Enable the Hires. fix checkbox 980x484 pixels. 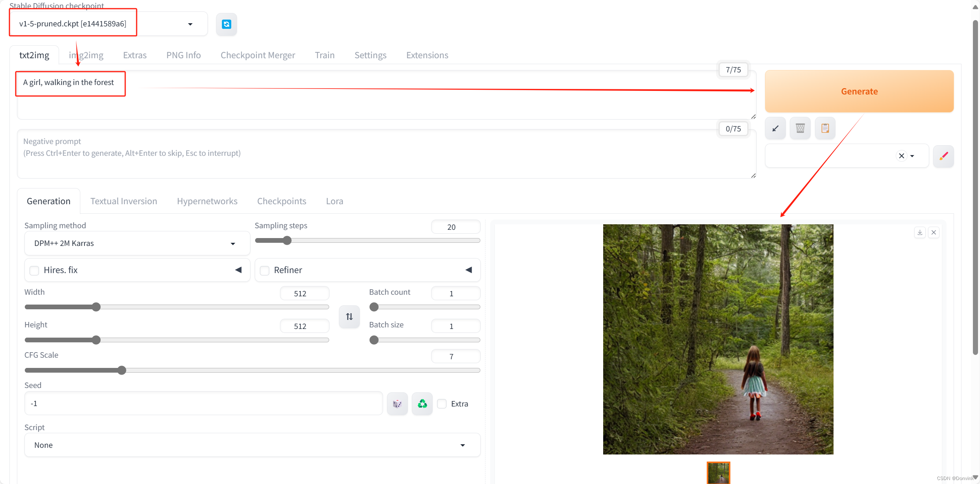(35, 270)
